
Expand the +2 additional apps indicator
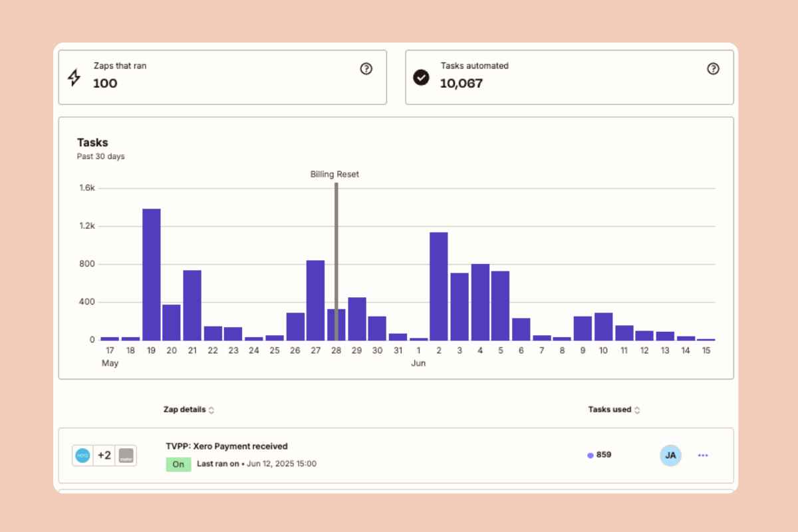[x=104, y=456]
